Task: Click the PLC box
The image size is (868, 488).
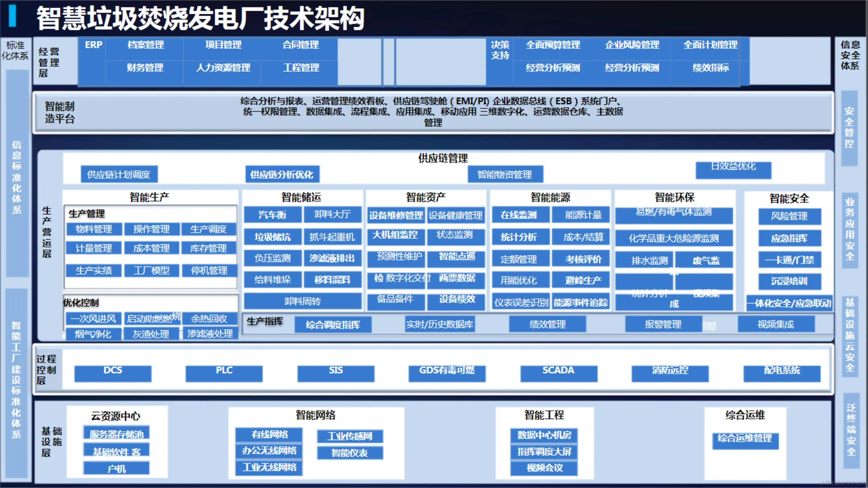Action: pyautogui.click(x=224, y=374)
